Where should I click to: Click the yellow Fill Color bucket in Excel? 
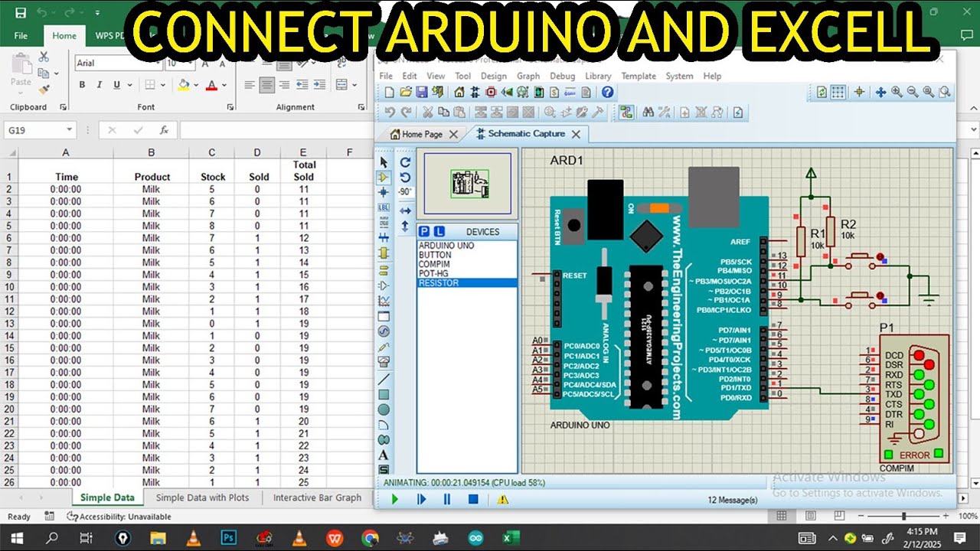click(184, 85)
